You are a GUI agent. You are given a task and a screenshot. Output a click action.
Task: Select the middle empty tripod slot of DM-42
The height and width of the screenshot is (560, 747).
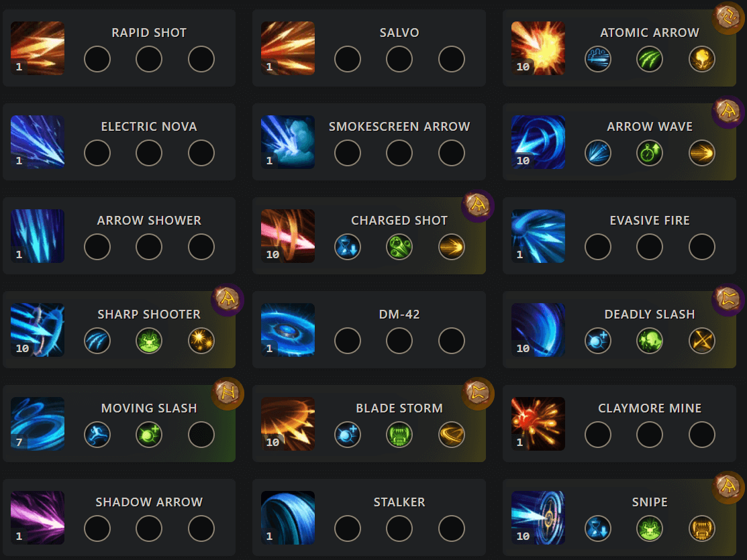[399, 341]
